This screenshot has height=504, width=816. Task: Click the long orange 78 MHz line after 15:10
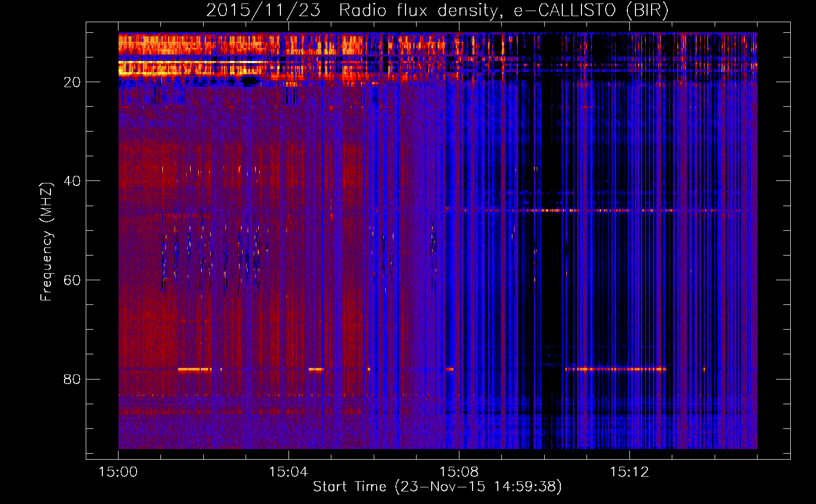pos(615,369)
